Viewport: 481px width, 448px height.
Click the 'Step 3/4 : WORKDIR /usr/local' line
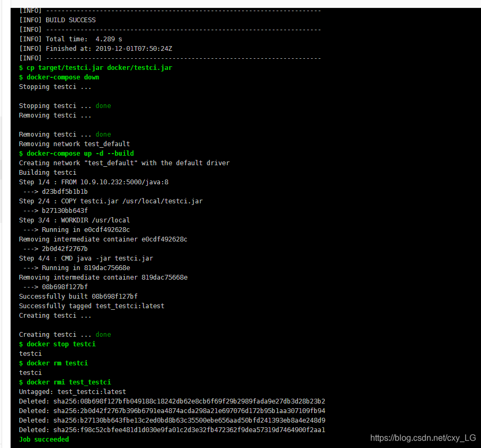click(x=74, y=220)
